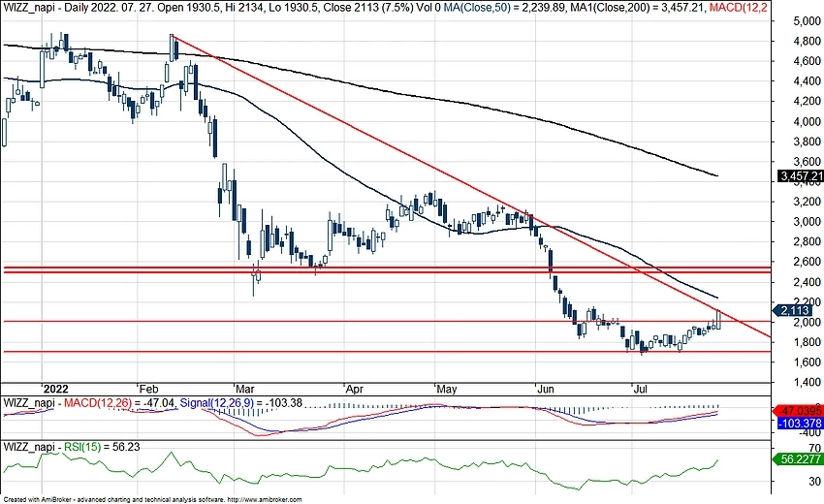The height and width of the screenshot is (504, 824).
Task: Click the 56.2277 RSI value label
Action: click(798, 458)
